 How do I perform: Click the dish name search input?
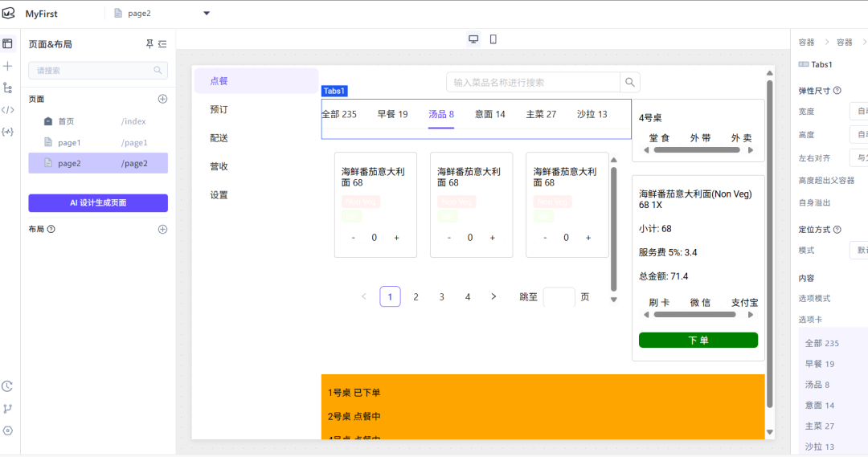[533, 83]
